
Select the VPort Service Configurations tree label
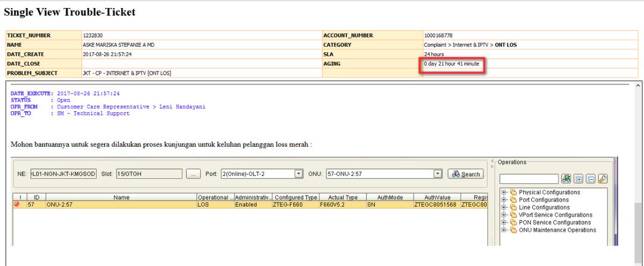[555, 215]
